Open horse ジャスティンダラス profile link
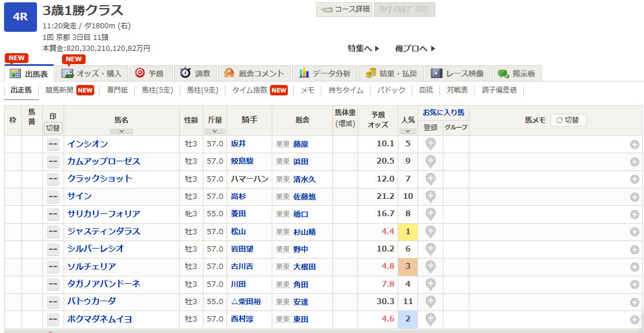The height and width of the screenshot is (333, 644). click(104, 231)
